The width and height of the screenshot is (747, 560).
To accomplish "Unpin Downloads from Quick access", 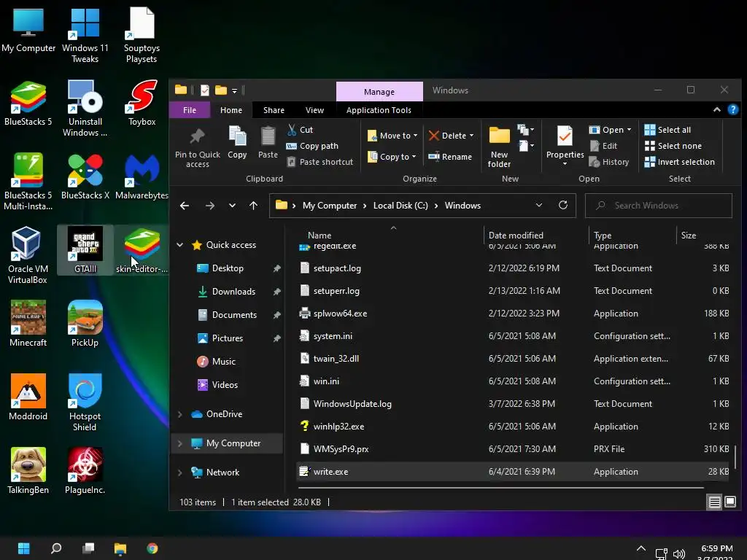I will coord(276,292).
